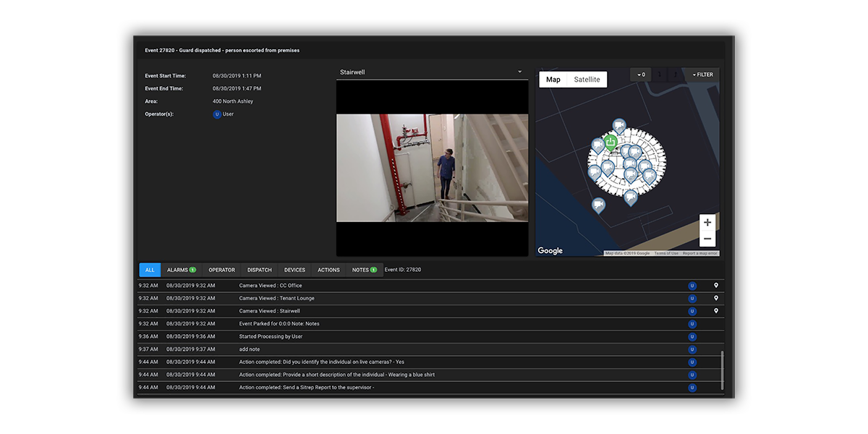The width and height of the screenshot is (868, 434).
Task: Open the OPERATOR tab
Action: 222,270
